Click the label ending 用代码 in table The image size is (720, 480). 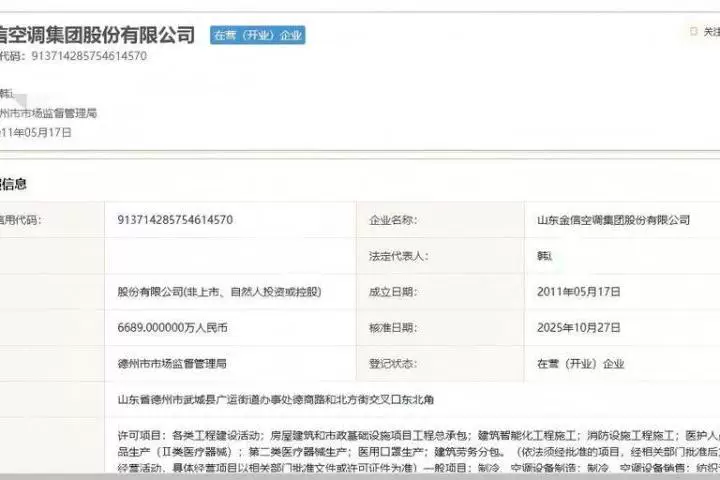click(x=21, y=220)
